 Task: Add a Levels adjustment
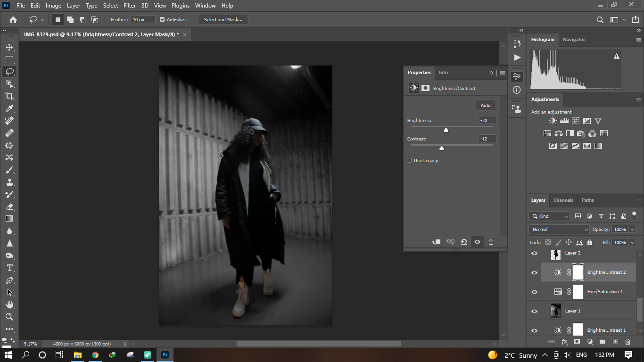564,121
